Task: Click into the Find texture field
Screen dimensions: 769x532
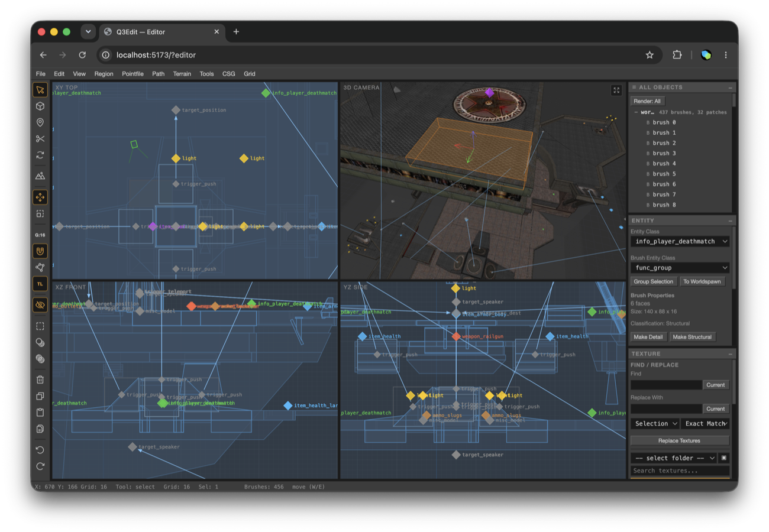Action: click(666, 385)
